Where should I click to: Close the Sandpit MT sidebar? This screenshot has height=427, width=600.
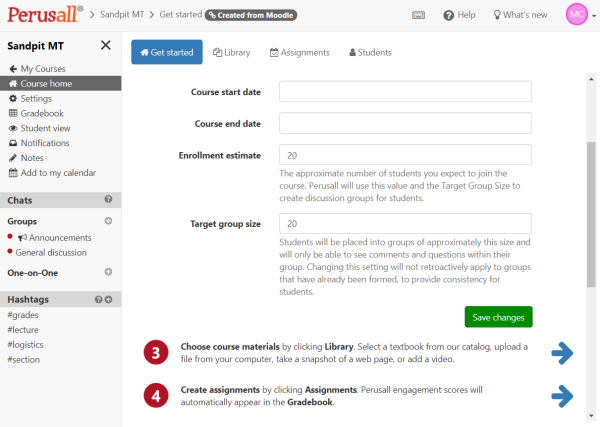[106, 45]
